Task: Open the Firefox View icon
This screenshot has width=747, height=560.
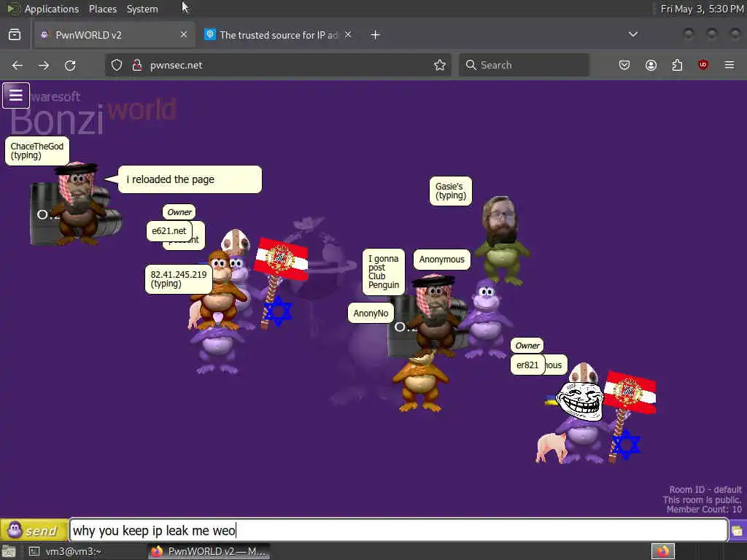Action: pyautogui.click(x=15, y=35)
